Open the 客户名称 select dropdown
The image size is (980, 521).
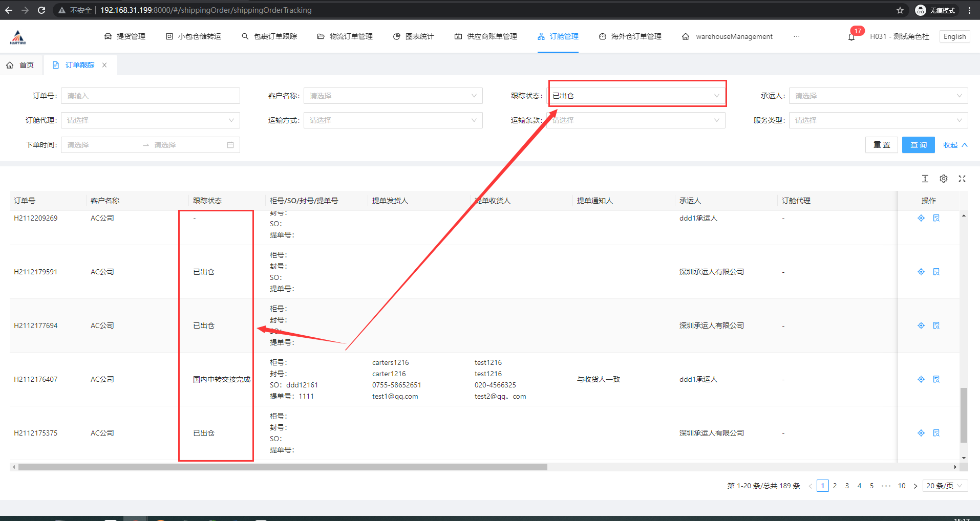coord(393,96)
